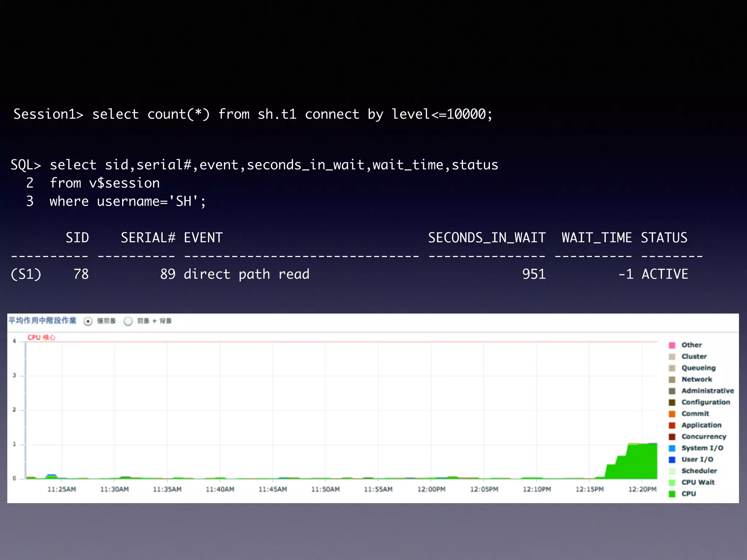The height and width of the screenshot is (560, 747).
Task: Click the WAIT_TIME column header
Action: pyautogui.click(x=597, y=238)
